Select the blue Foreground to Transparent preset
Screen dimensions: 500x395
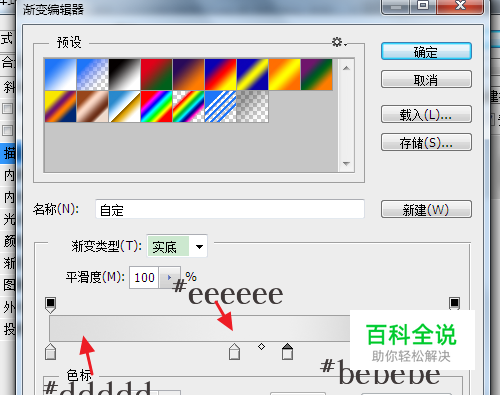(x=92, y=75)
